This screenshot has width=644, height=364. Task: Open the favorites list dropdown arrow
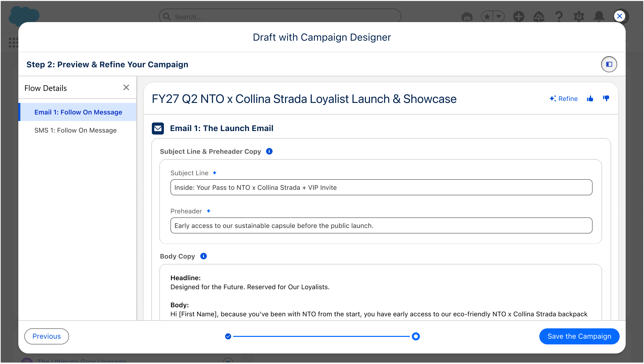tap(499, 17)
